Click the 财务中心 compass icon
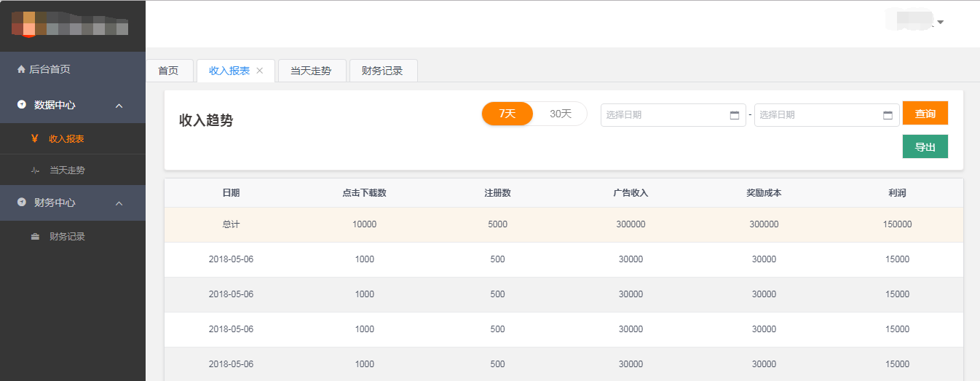The height and width of the screenshot is (381, 980). [x=21, y=203]
